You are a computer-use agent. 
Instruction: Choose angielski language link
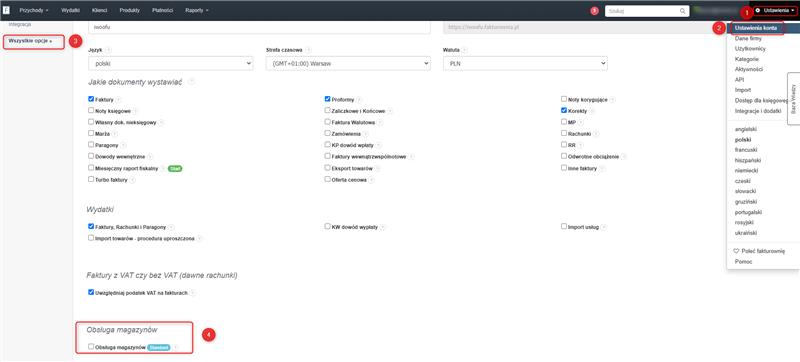point(745,129)
